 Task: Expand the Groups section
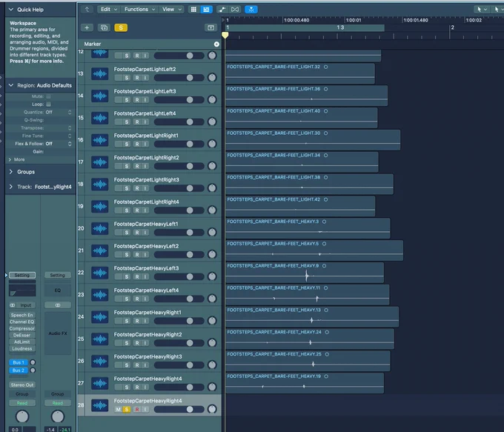pyautogui.click(x=11, y=172)
